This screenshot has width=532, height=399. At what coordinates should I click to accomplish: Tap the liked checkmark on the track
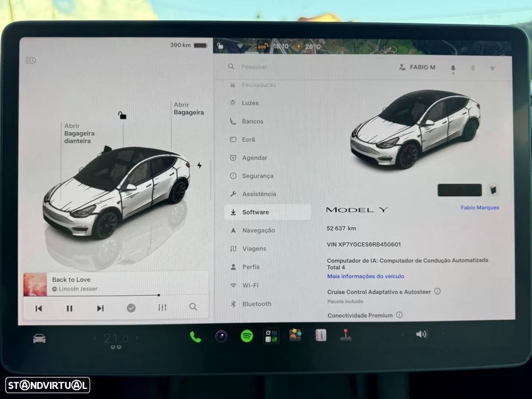click(x=131, y=307)
